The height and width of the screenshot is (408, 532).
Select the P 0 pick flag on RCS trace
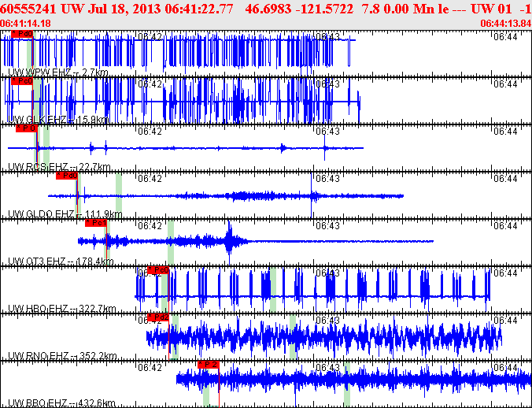27,128
